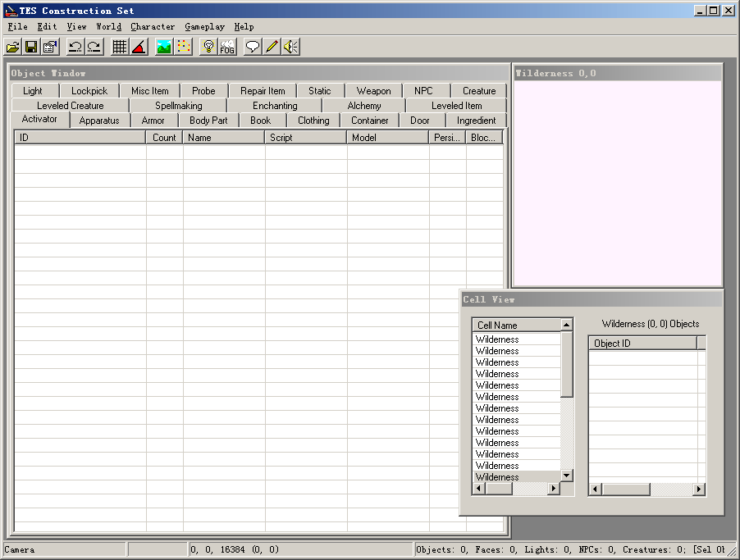Undo the last action via toolbar
The width and height of the screenshot is (740, 560).
(75, 47)
